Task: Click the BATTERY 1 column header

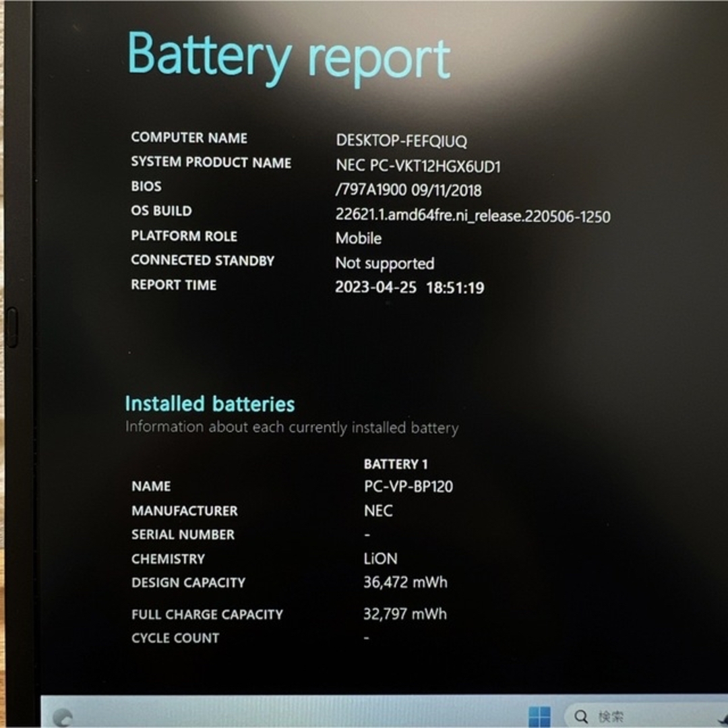Action: (396, 464)
